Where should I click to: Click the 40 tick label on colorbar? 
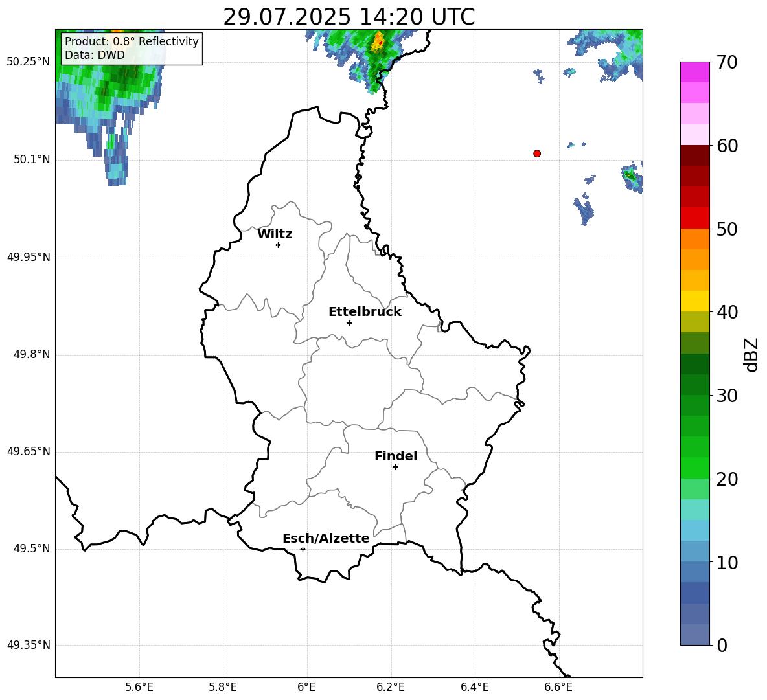tap(726, 312)
